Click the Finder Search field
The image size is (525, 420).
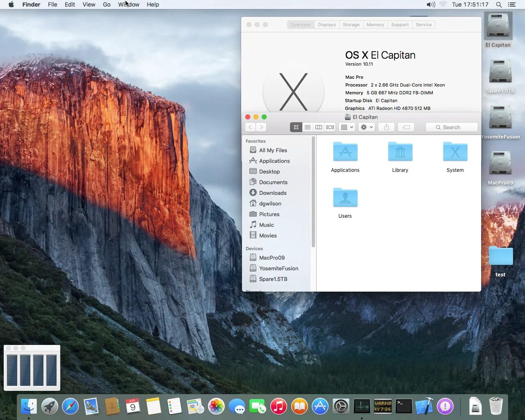(x=452, y=127)
